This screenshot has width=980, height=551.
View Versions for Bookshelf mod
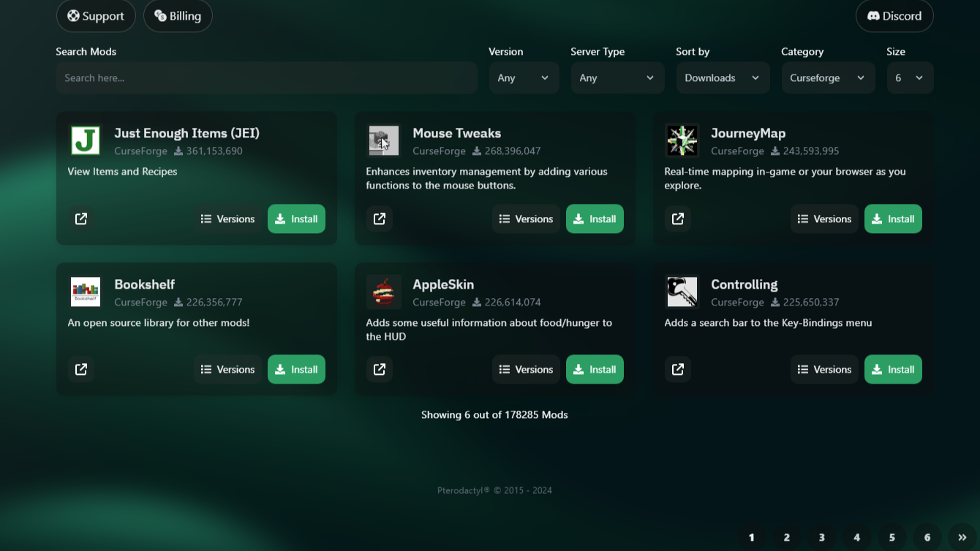pos(227,370)
